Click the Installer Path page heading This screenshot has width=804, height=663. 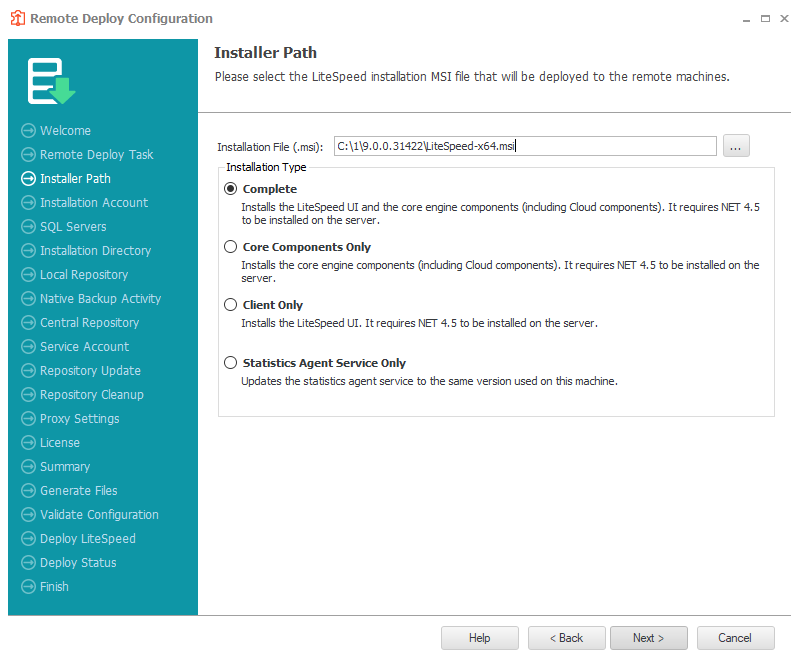click(265, 52)
